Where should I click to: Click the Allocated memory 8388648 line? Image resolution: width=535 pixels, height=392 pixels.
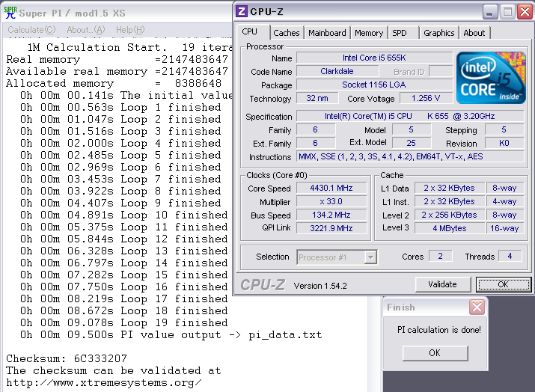[114, 83]
